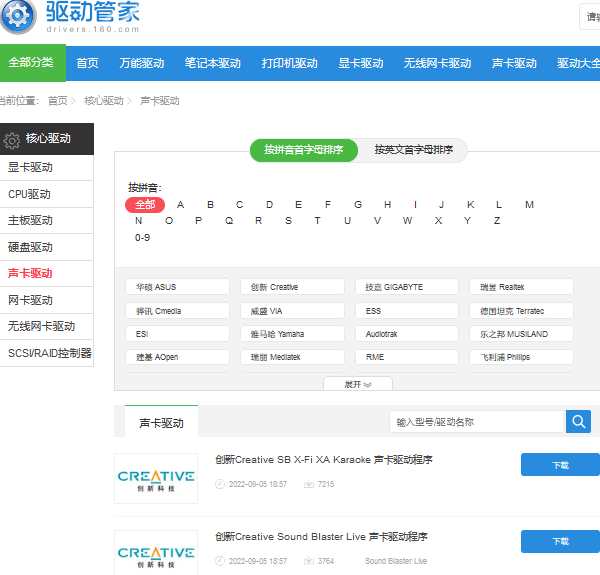Open sidebar item 网卡驱动
This screenshot has width=600, height=575.
47,300
